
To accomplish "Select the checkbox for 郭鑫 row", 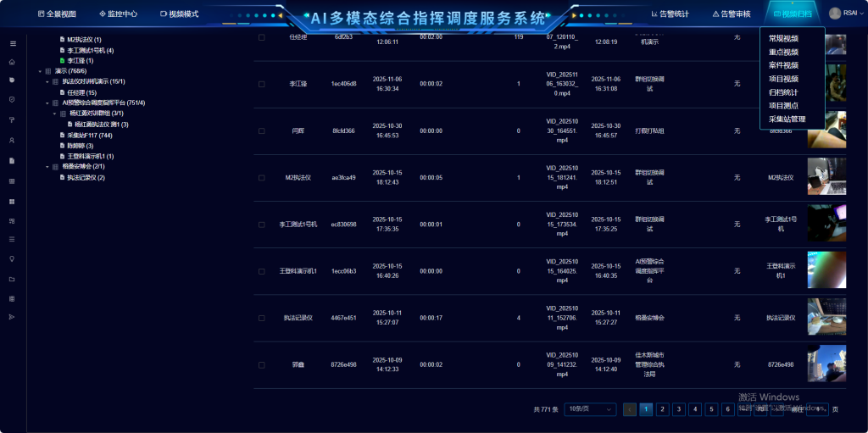I will (262, 364).
